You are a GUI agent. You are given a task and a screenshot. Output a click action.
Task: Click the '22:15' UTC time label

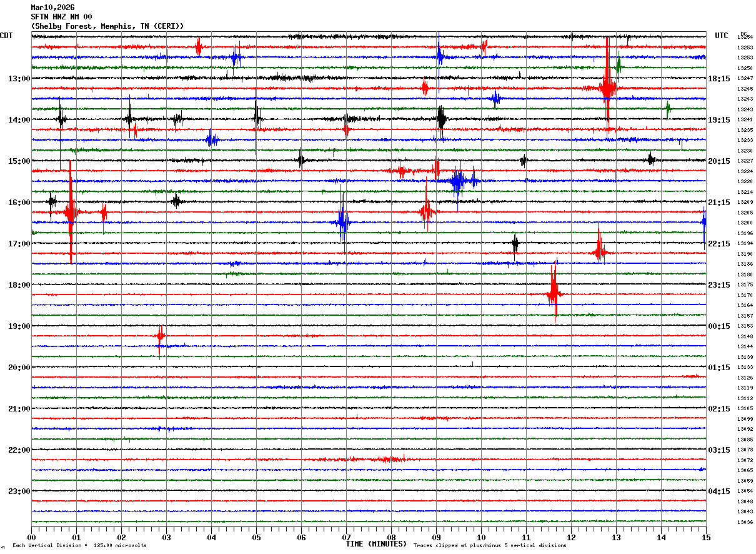click(x=719, y=244)
